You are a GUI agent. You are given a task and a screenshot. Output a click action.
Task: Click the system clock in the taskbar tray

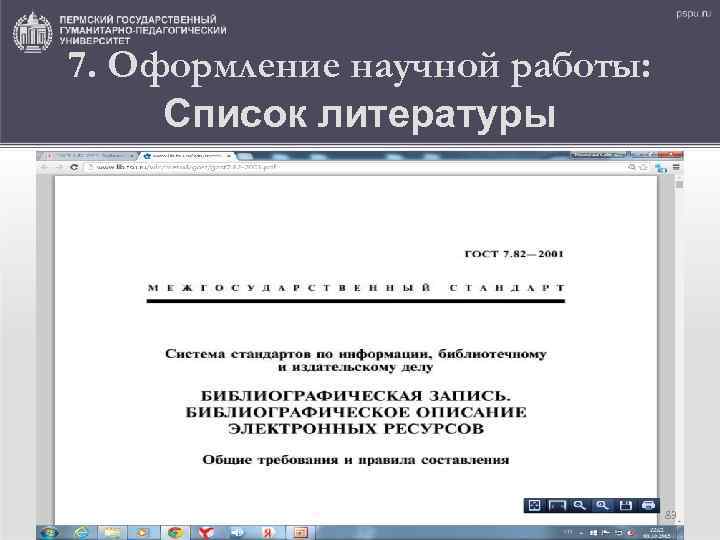point(656,533)
